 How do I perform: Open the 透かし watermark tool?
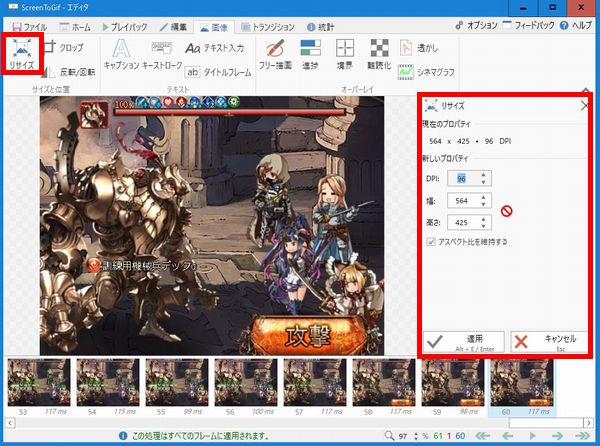(419, 48)
